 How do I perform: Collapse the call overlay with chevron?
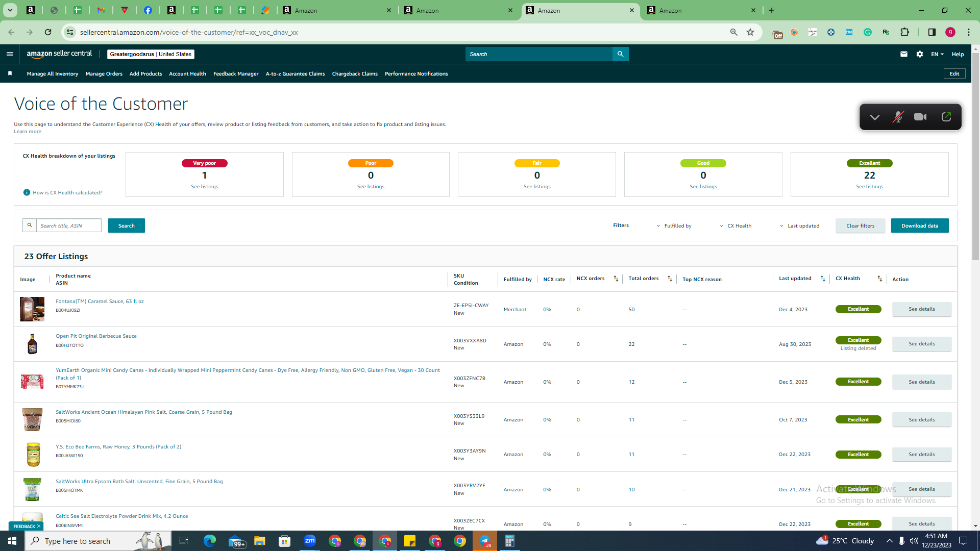[x=874, y=117]
